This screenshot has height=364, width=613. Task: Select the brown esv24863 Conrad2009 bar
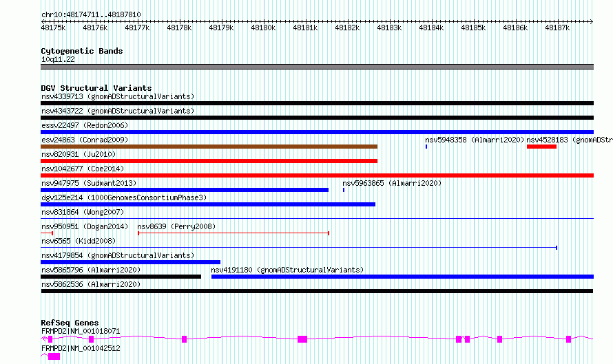[209, 147]
